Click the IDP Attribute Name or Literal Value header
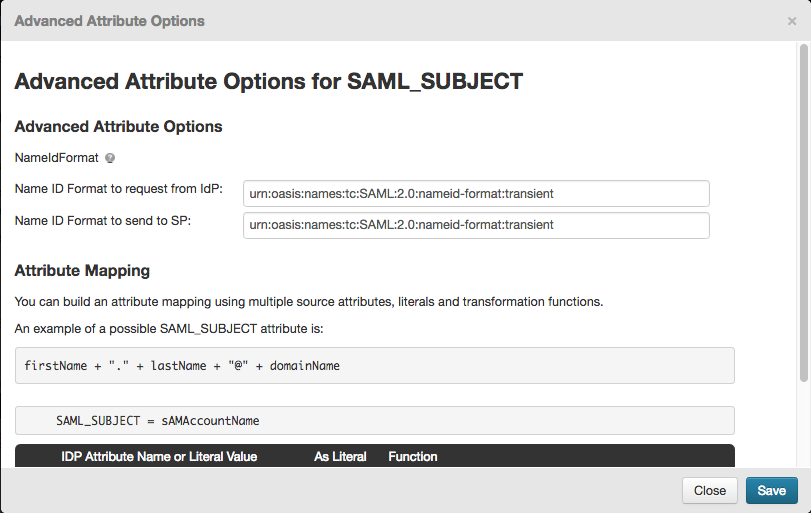 point(159,456)
